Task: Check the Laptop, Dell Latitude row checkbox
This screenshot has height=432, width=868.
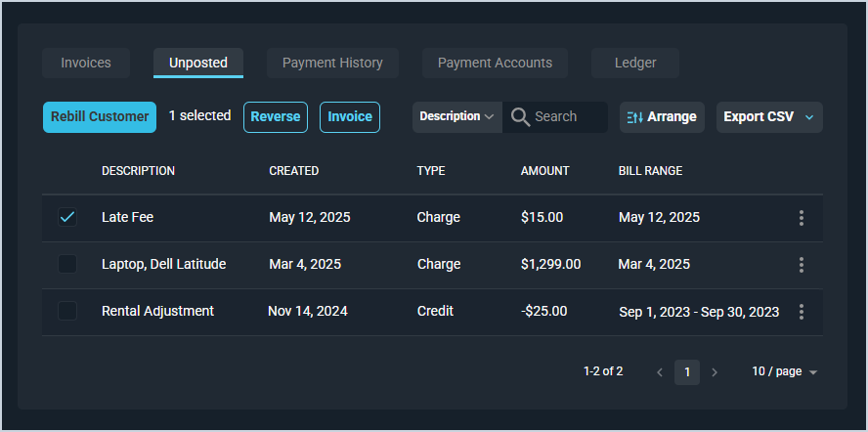Action: click(67, 265)
